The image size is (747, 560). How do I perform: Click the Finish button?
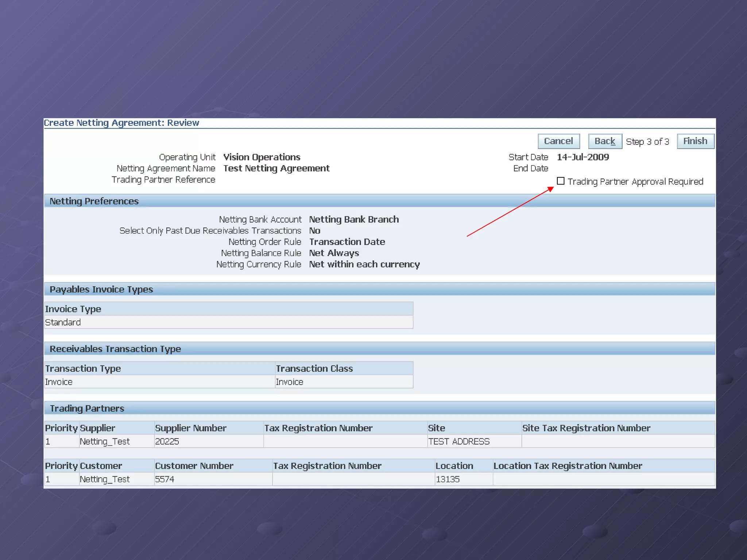click(695, 141)
